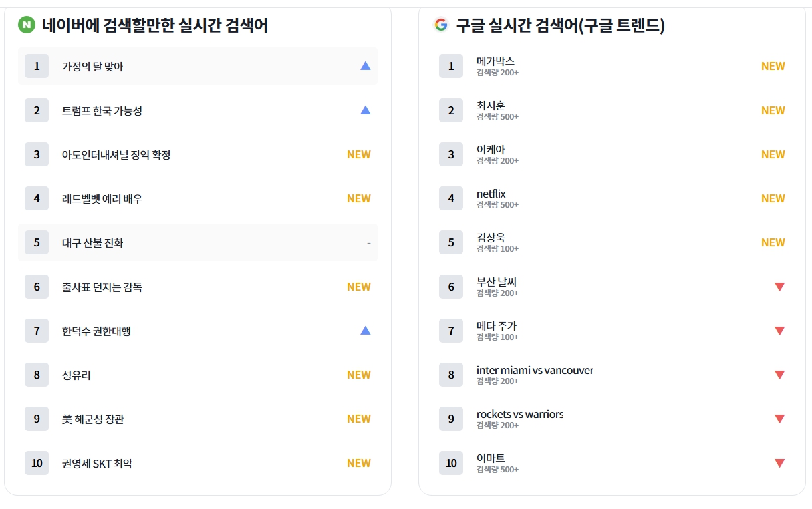The image size is (812, 509).
Task: Click the Google G logo icon
Action: coord(441,25)
